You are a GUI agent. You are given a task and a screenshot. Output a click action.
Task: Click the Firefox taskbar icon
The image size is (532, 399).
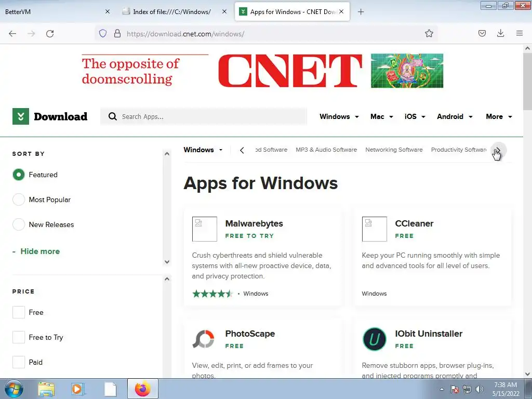[x=142, y=389]
